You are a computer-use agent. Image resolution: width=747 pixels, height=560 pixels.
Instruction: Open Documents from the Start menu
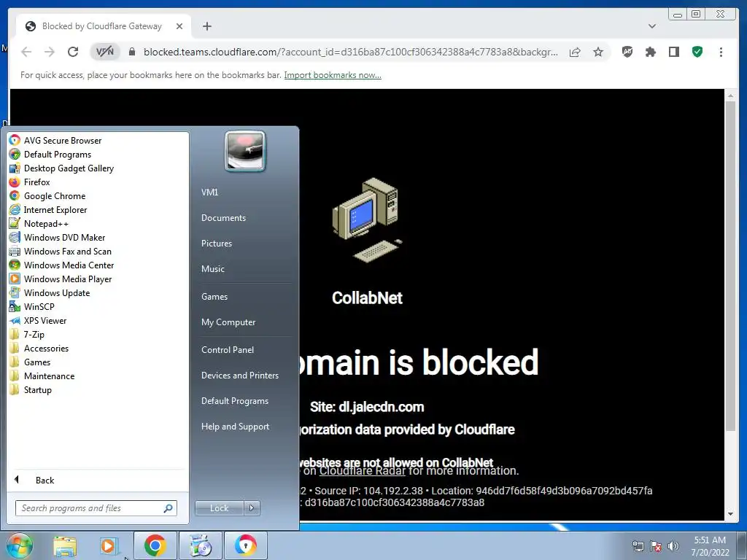pos(223,218)
